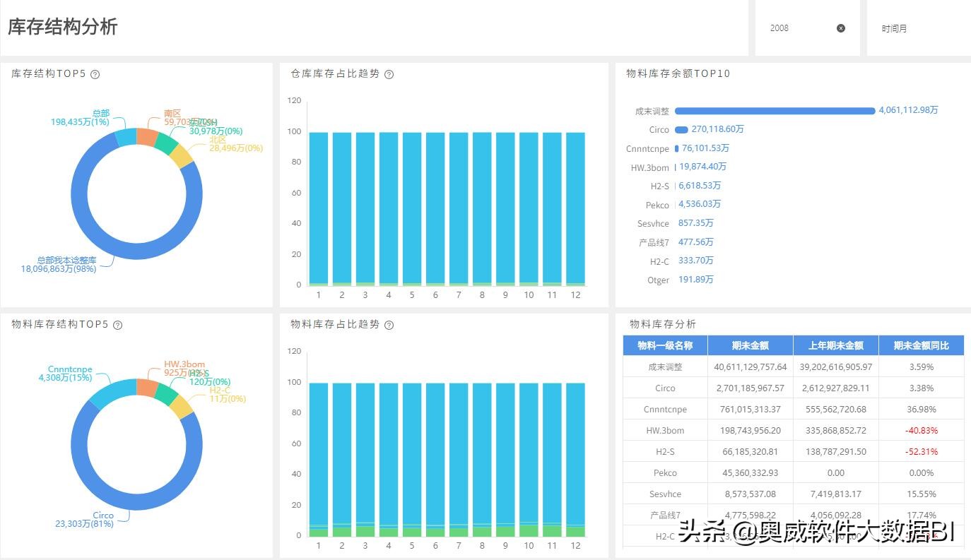Select the 成末调整 bar in TOP10 chart
The height and width of the screenshot is (560, 971).
[774, 111]
